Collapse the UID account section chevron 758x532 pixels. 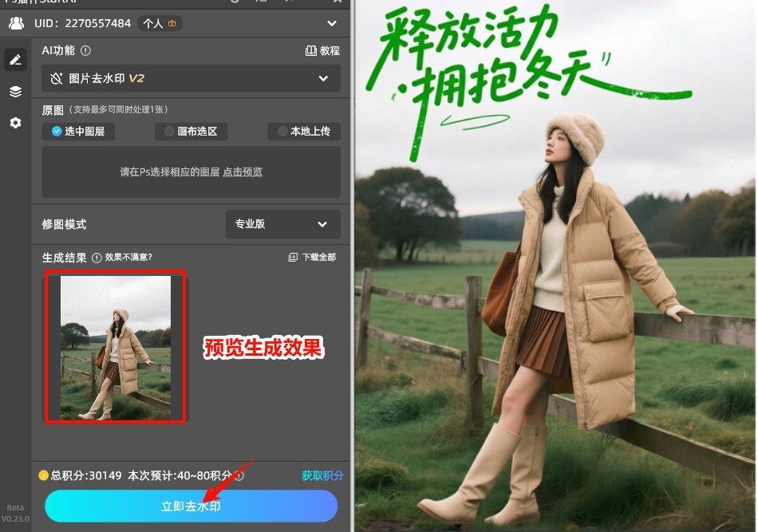[333, 23]
